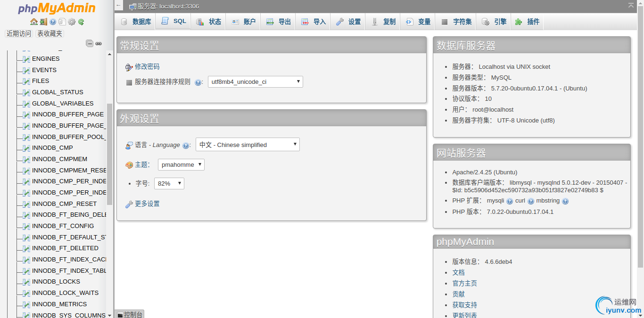
Task: Switch to the SQL tab
Action: coord(173,21)
